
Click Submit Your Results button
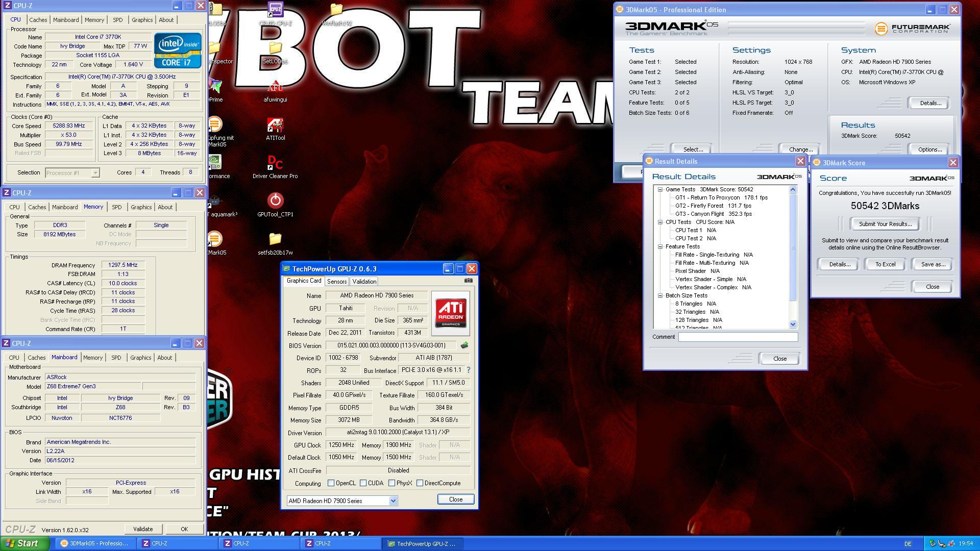coord(885,224)
